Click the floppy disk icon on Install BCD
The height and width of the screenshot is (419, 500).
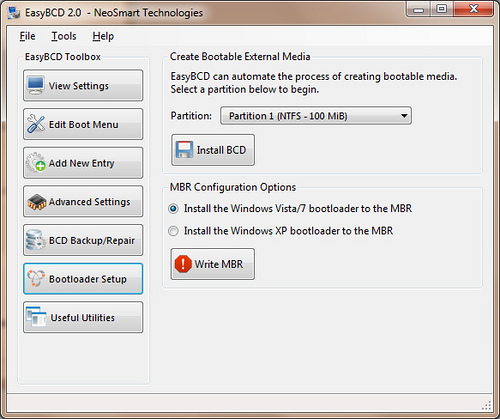point(184,150)
